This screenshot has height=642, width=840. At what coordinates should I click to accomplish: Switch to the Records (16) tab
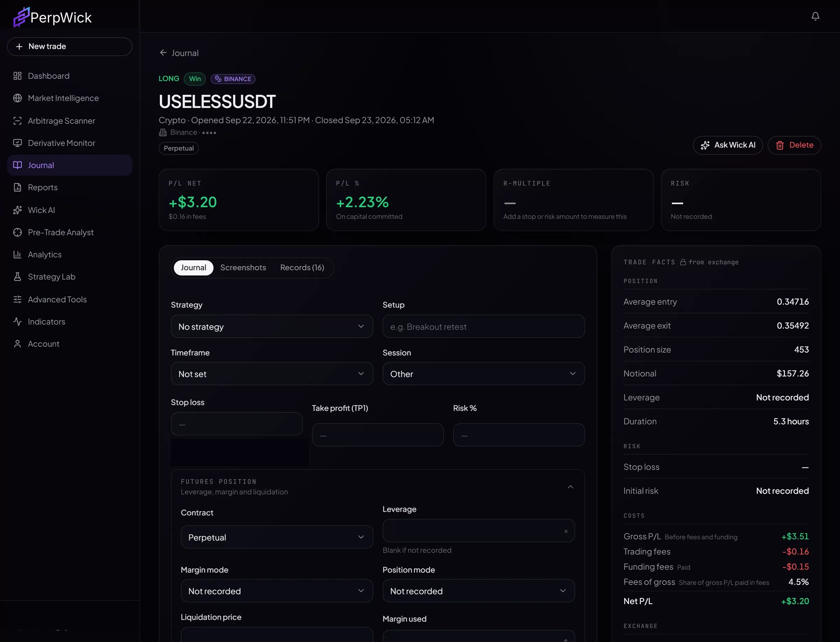point(302,268)
